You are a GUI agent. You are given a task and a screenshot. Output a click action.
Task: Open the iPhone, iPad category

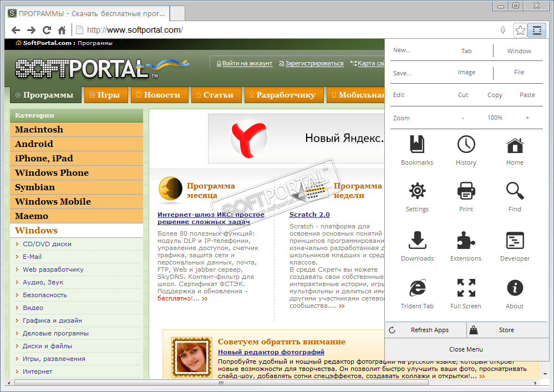(77, 159)
